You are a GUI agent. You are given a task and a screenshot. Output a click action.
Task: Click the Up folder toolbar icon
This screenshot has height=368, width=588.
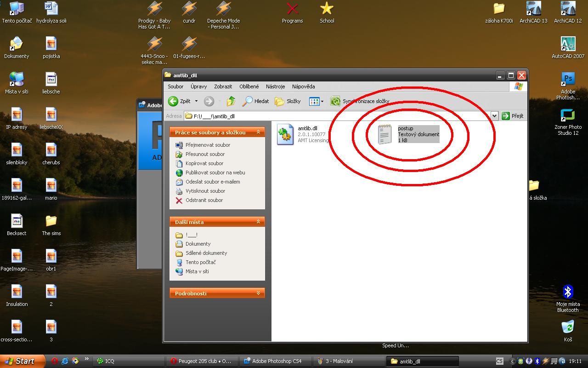coord(231,101)
